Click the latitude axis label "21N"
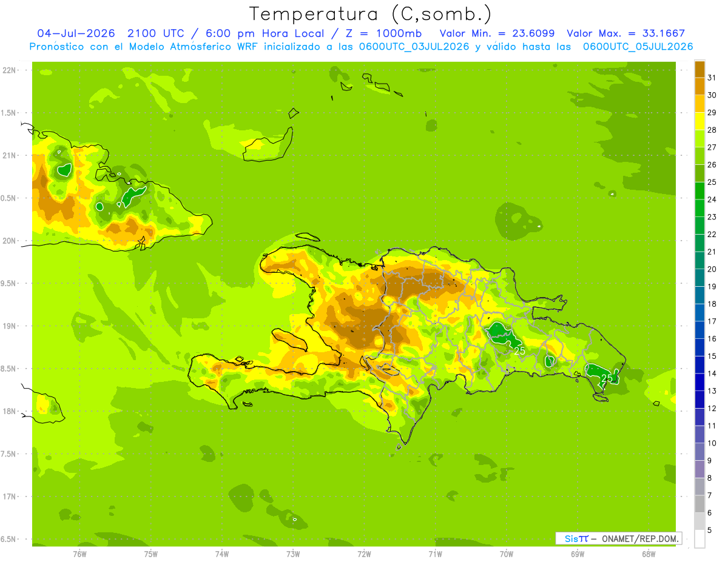 pyautogui.click(x=8, y=155)
